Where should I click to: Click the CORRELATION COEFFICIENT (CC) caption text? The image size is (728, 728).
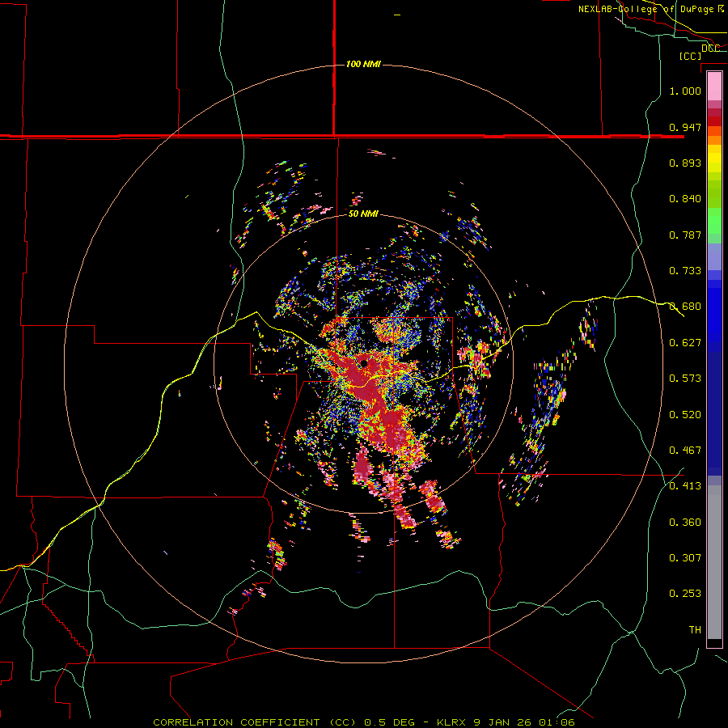click(255, 722)
